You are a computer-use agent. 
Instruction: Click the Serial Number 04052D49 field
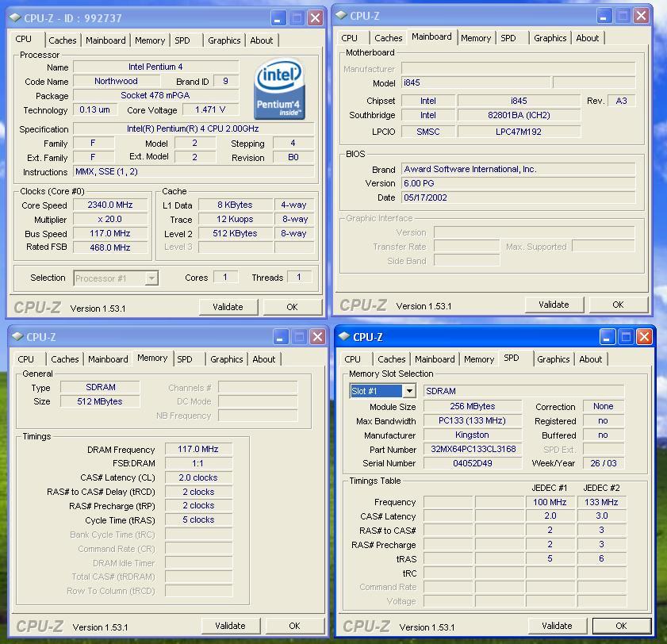(473, 463)
